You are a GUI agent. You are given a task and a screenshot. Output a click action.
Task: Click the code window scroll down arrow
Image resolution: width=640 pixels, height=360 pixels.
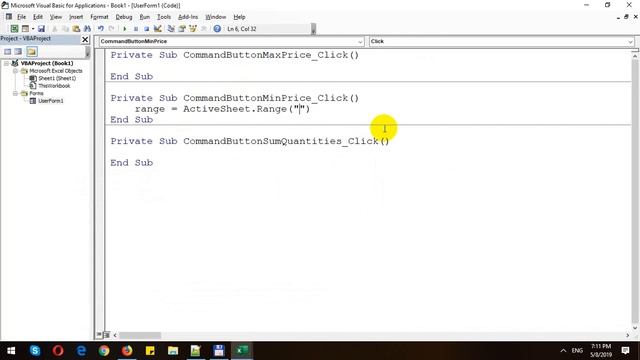click(x=635, y=328)
